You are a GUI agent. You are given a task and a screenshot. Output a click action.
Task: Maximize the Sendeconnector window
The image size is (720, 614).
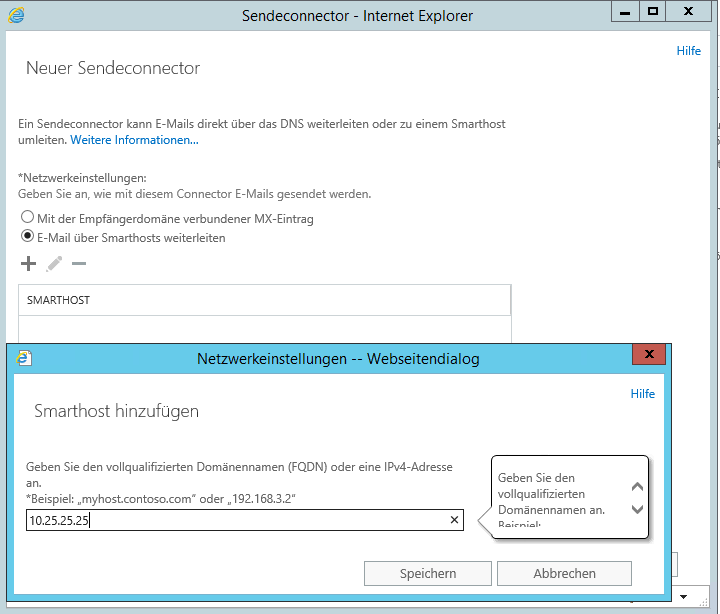pyautogui.click(x=653, y=12)
